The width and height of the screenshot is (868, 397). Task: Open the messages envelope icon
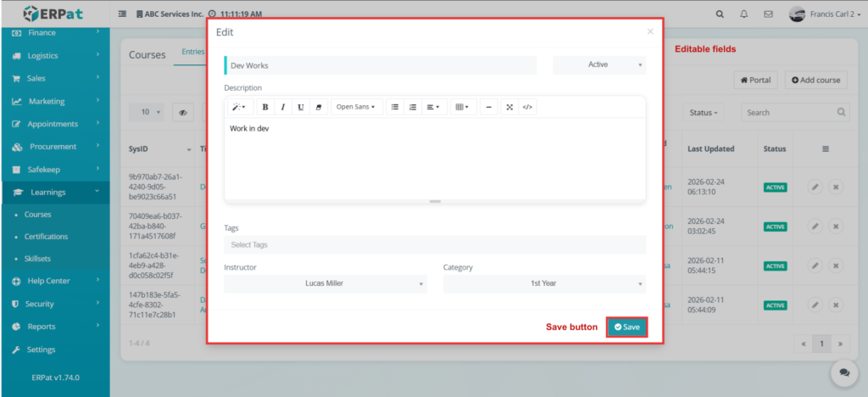point(768,14)
